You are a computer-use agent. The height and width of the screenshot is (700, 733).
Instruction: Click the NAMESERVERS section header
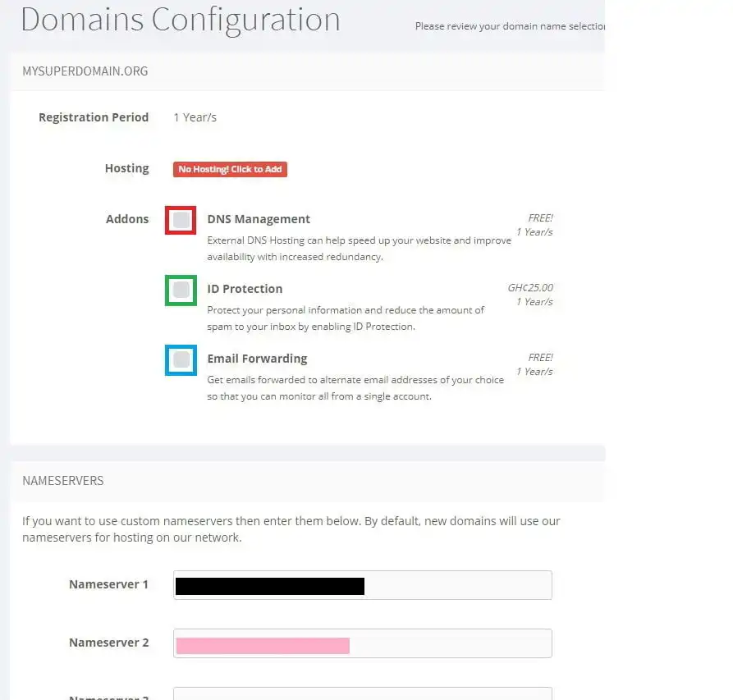pyautogui.click(x=62, y=481)
